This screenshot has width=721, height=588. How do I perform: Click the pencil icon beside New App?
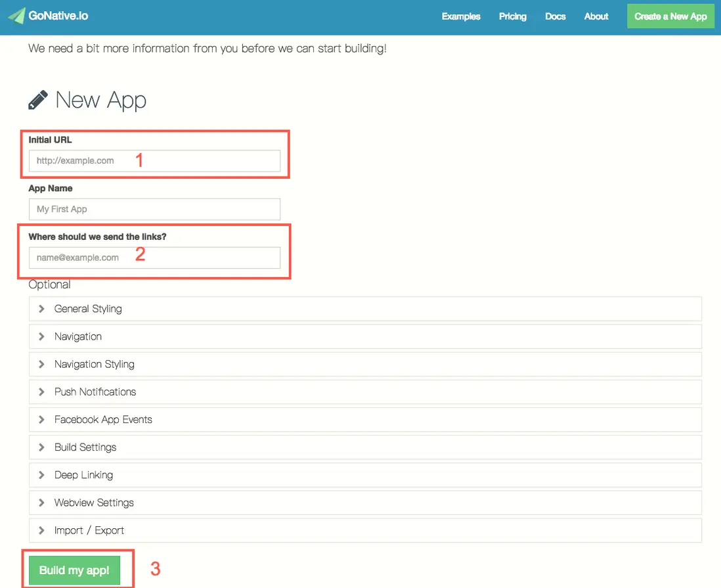pos(37,100)
